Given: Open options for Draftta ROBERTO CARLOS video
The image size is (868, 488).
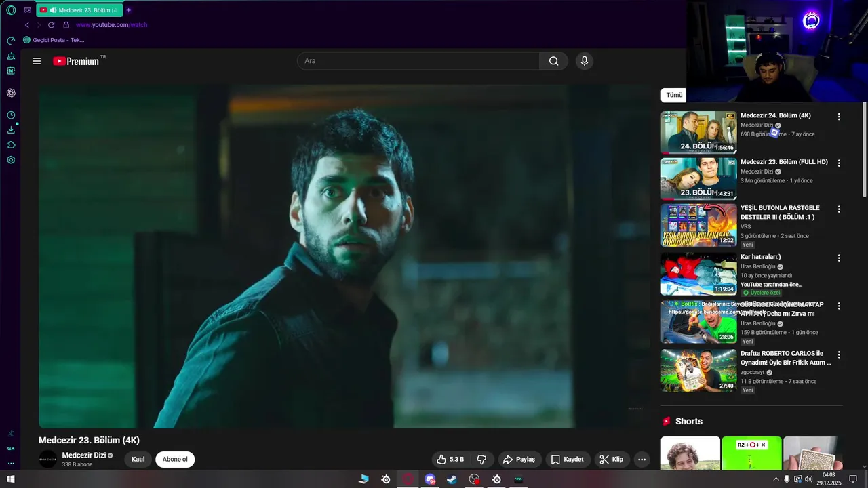Looking at the screenshot, I should pos(839,355).
